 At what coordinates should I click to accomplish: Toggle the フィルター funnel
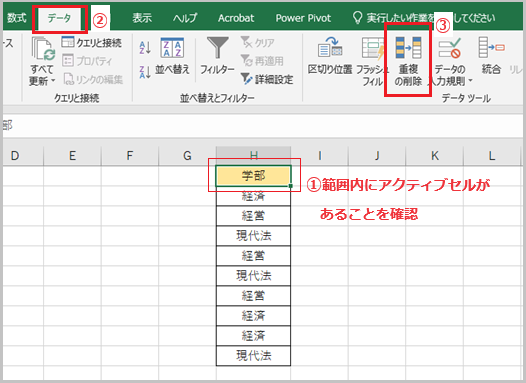pyautogui.click(x=217, y=55)
